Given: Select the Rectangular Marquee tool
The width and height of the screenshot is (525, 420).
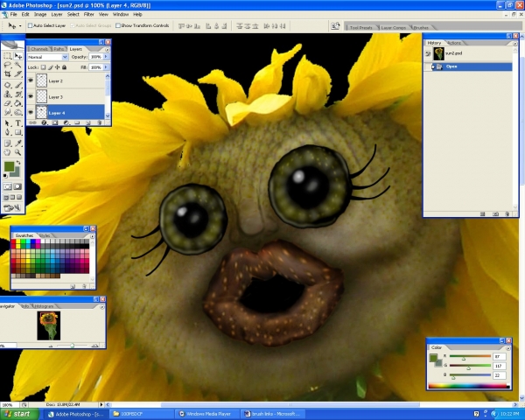Looking at the screenshot, I should 7,56.
